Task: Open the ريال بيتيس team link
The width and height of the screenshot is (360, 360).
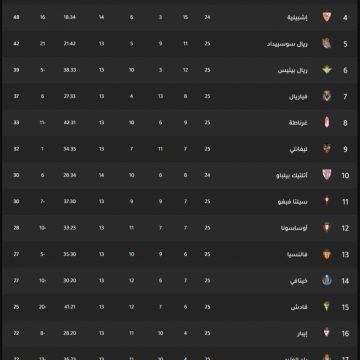Action: click(x=293, y=70)
